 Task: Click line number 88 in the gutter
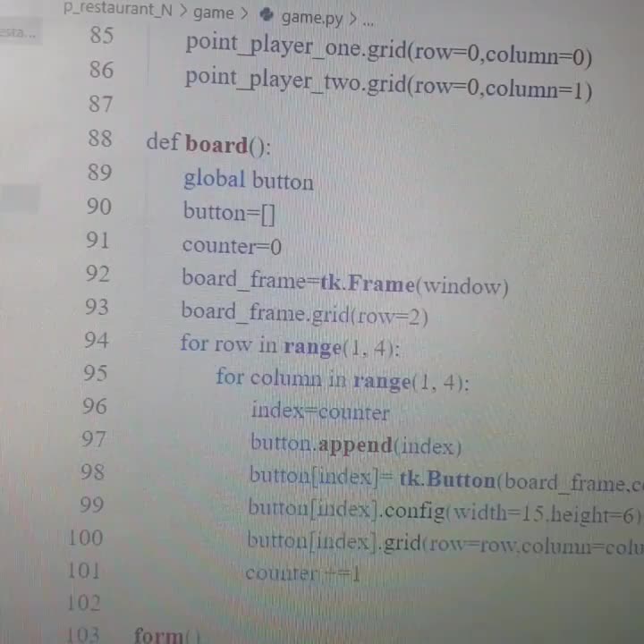[x=100, y=138]
